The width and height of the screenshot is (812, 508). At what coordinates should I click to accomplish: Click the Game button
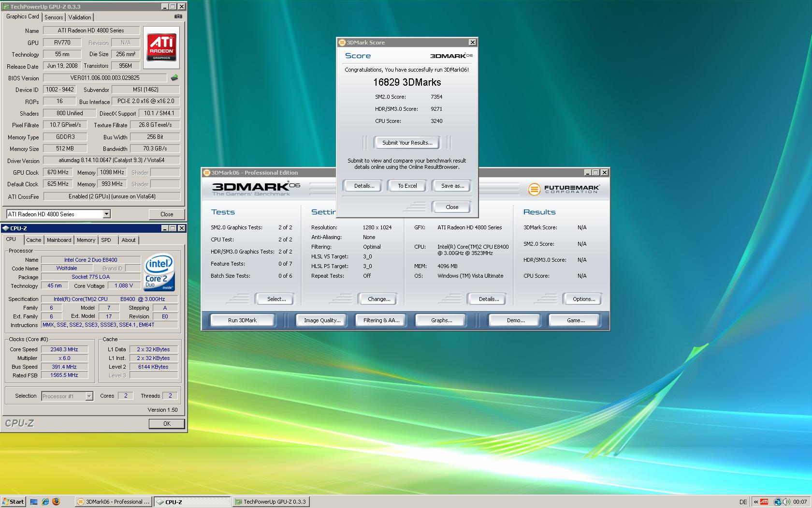575,320
